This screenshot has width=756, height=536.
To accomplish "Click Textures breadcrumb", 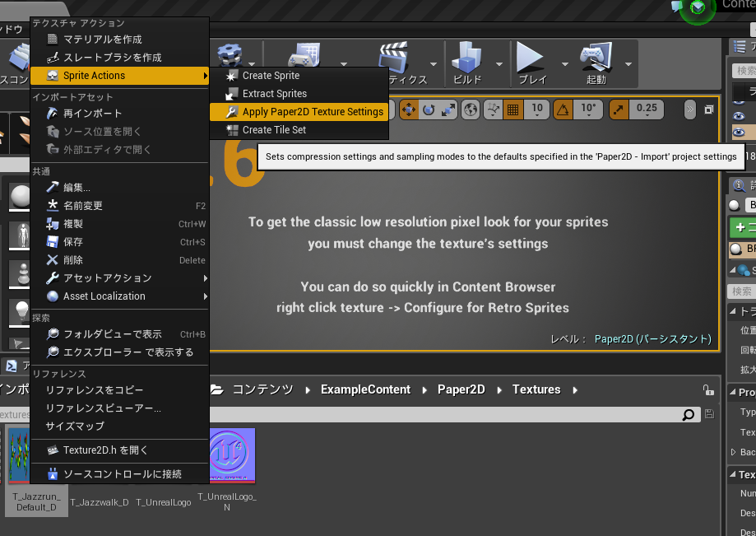I will 536,389.
